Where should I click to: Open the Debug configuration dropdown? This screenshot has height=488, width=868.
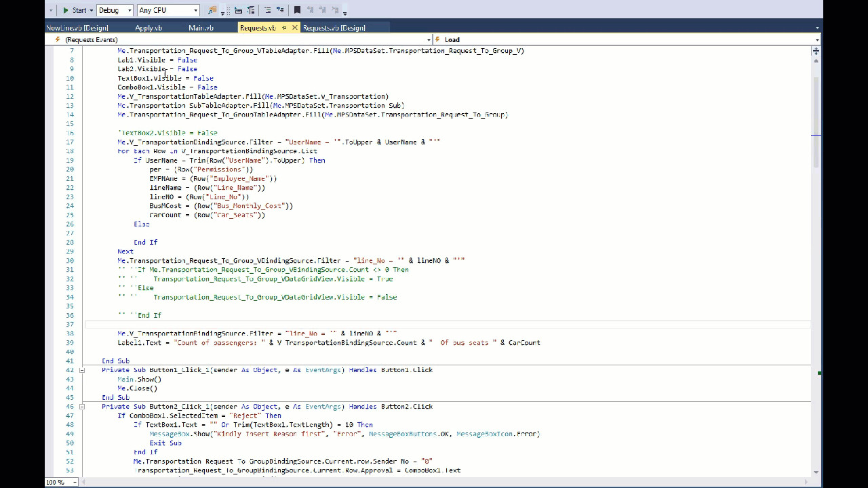click(130, 9)
